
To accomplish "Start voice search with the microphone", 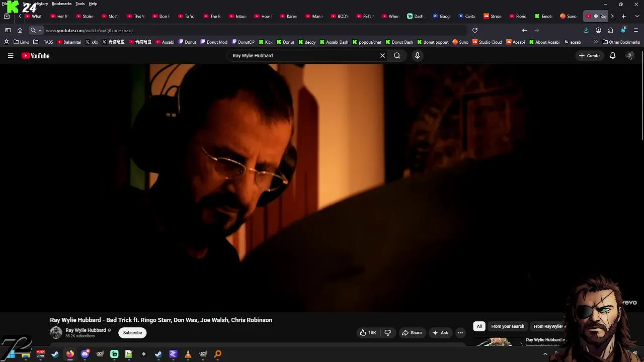I will [417, 56].
